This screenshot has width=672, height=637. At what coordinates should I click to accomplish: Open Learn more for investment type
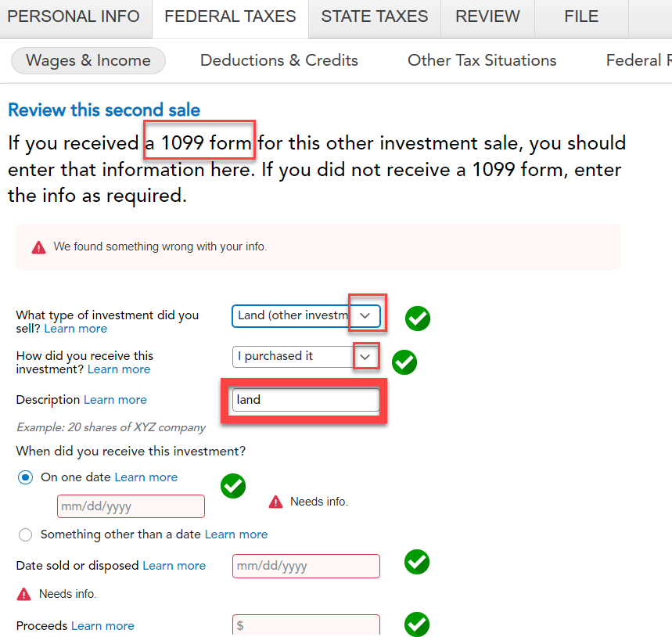pos(76,329)
